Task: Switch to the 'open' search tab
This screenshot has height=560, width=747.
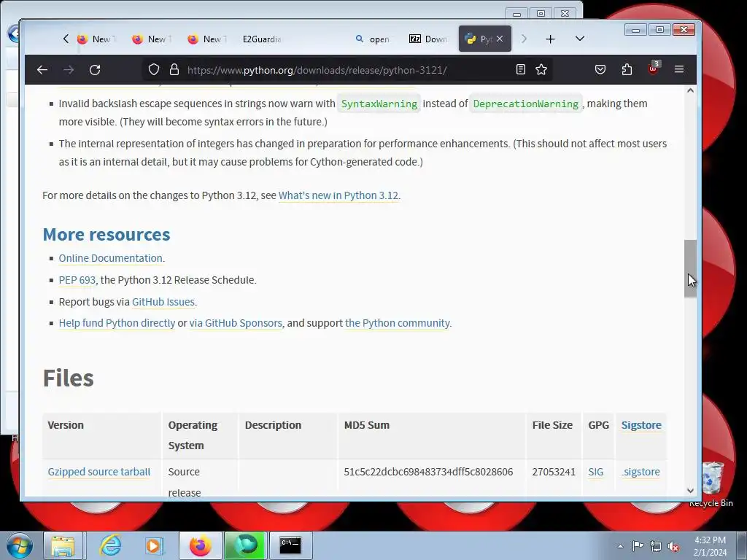Action: (373, 39)
